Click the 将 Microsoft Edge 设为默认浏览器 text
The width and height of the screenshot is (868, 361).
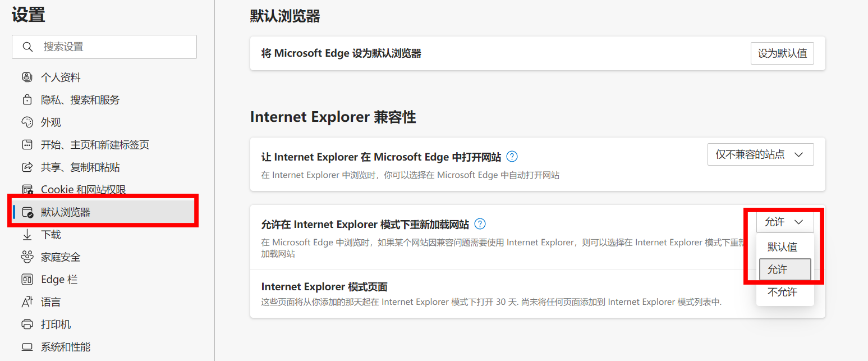(341, 53)
